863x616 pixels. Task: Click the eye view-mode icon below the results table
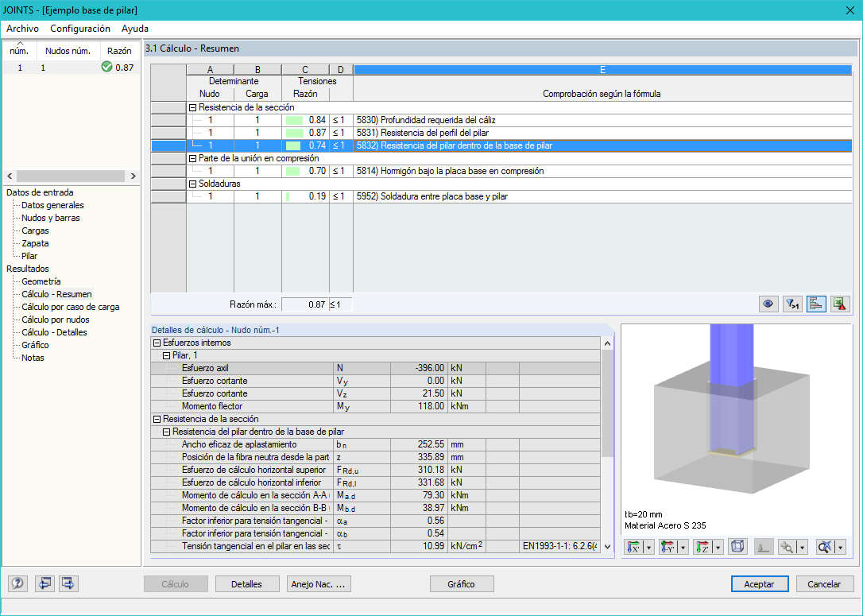(768, 304)
